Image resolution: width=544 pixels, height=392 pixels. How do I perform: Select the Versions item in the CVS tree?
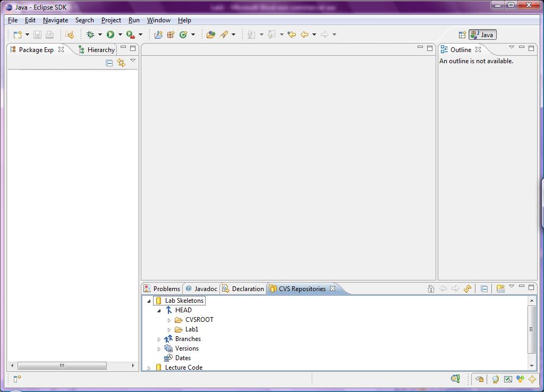[x=186, y=348]
